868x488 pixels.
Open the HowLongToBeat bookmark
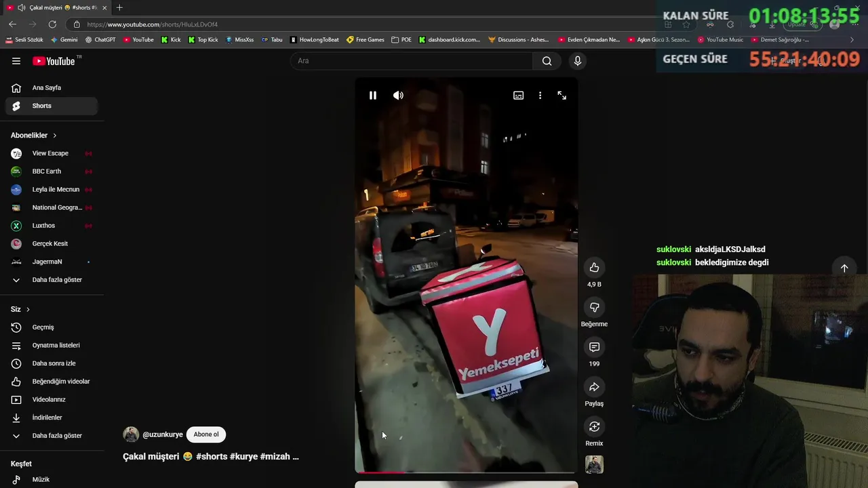(315, 40)
